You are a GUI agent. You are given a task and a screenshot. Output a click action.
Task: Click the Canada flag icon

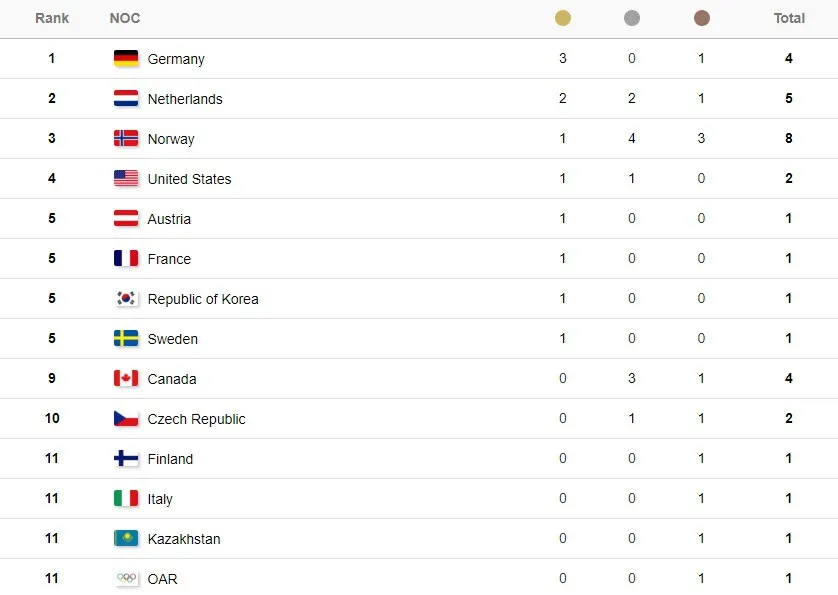coord(126,378)
